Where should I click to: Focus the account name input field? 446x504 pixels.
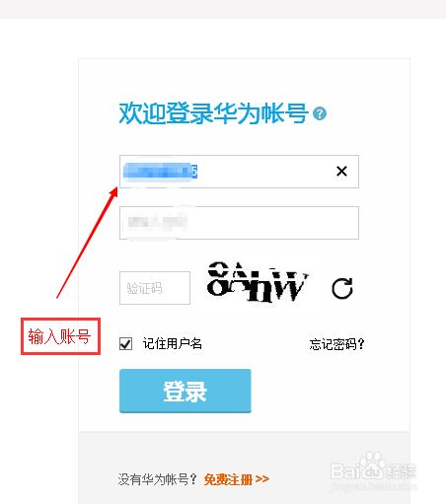pos(239,172)
